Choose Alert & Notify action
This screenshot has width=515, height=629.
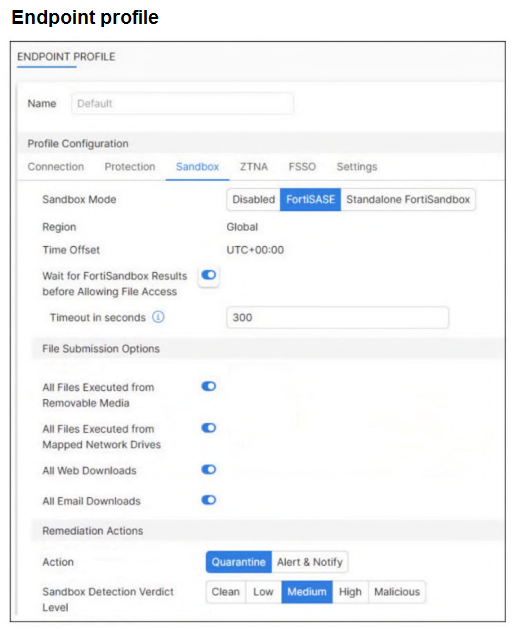click(310, 562)
